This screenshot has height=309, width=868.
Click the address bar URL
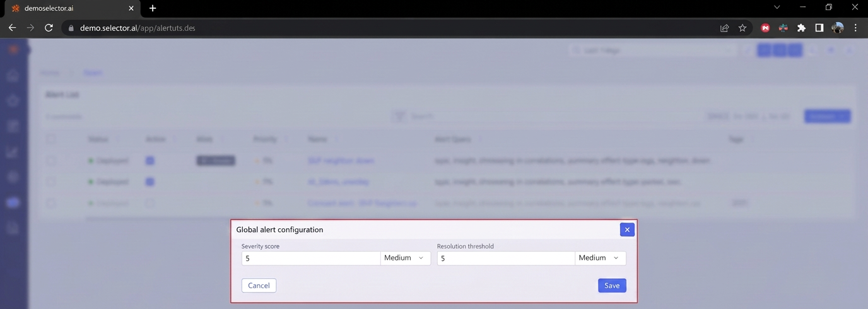tap(138, 28)
